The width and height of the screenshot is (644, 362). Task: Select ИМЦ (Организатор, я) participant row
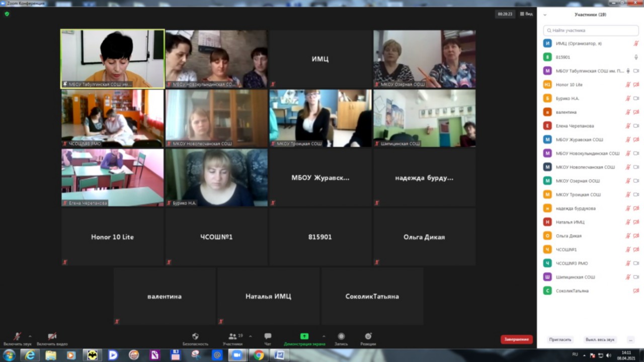click(x=591, y=43)
